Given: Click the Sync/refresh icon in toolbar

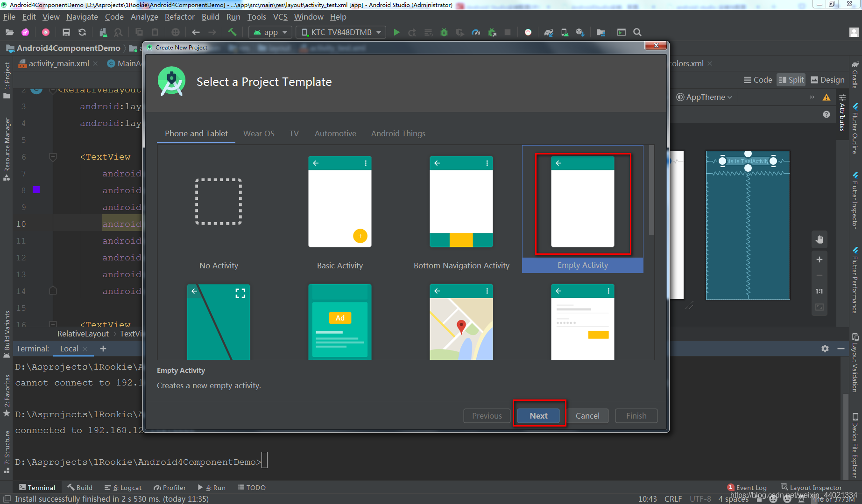Looking at the screenshot, I should coord(82,32).
